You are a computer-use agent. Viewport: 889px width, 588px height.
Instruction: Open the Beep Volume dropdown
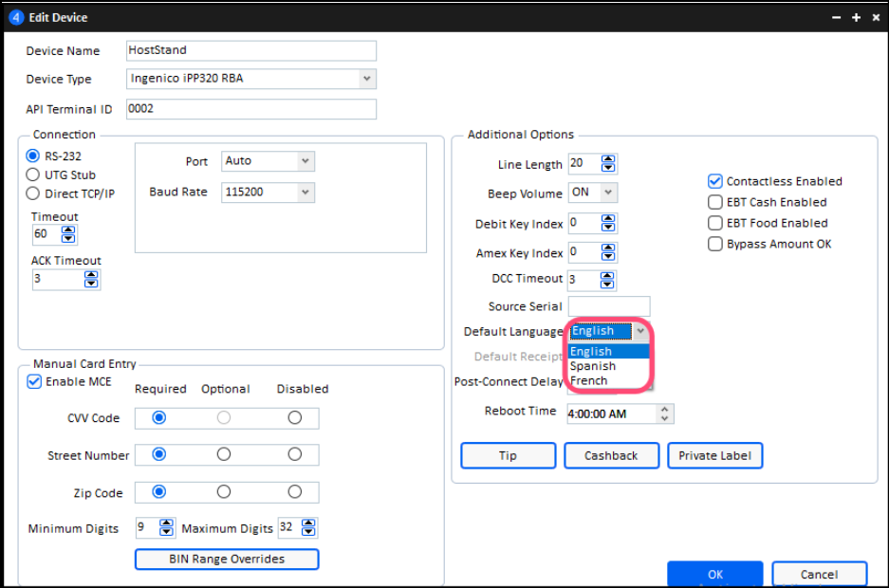click(608, 193)
